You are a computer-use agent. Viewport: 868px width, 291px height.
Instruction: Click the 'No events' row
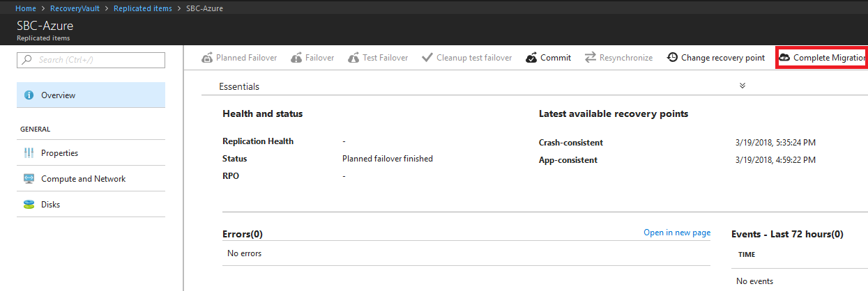click(754, 281)
